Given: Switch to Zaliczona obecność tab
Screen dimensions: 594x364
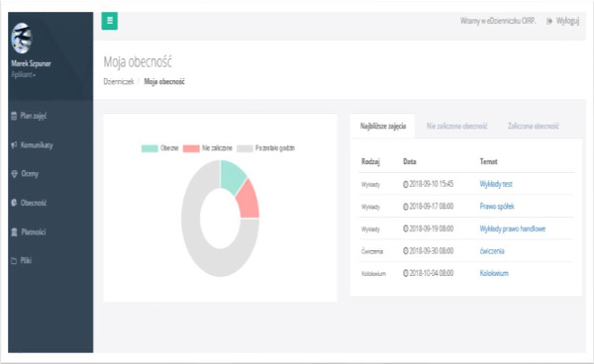Looking at the screenshot, I should [x=534, y=126].
